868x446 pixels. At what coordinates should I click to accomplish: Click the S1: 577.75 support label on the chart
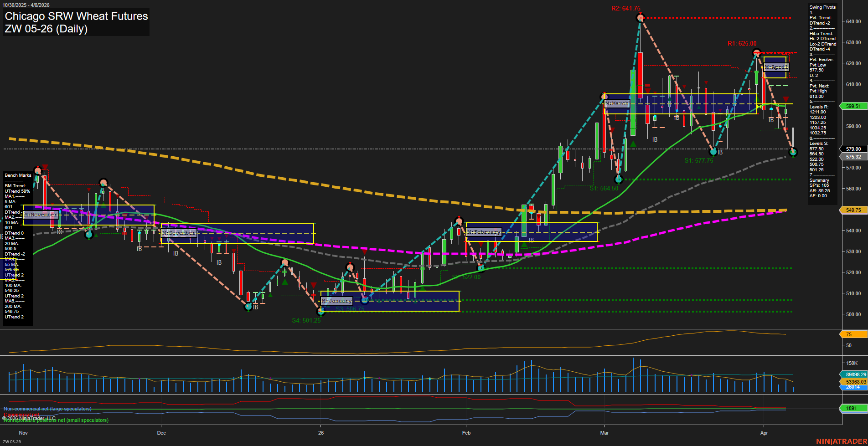(x=700, y=160)
